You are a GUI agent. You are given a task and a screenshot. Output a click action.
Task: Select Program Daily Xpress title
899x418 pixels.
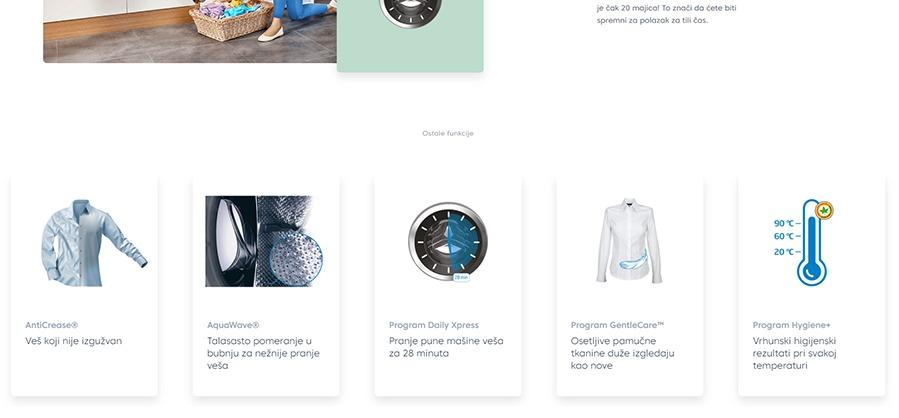pyautogui.click(x=434, y=325)
